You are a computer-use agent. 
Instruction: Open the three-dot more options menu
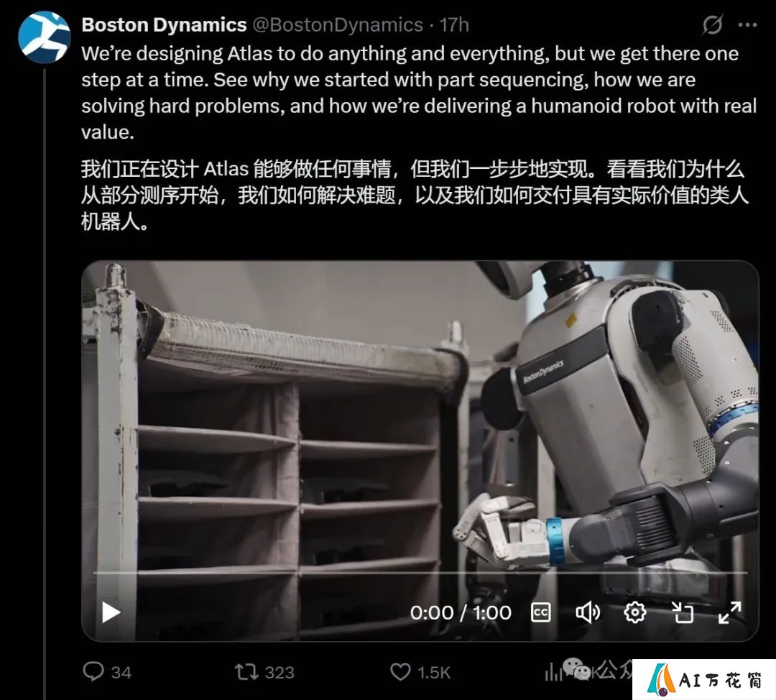pos(747,24)
